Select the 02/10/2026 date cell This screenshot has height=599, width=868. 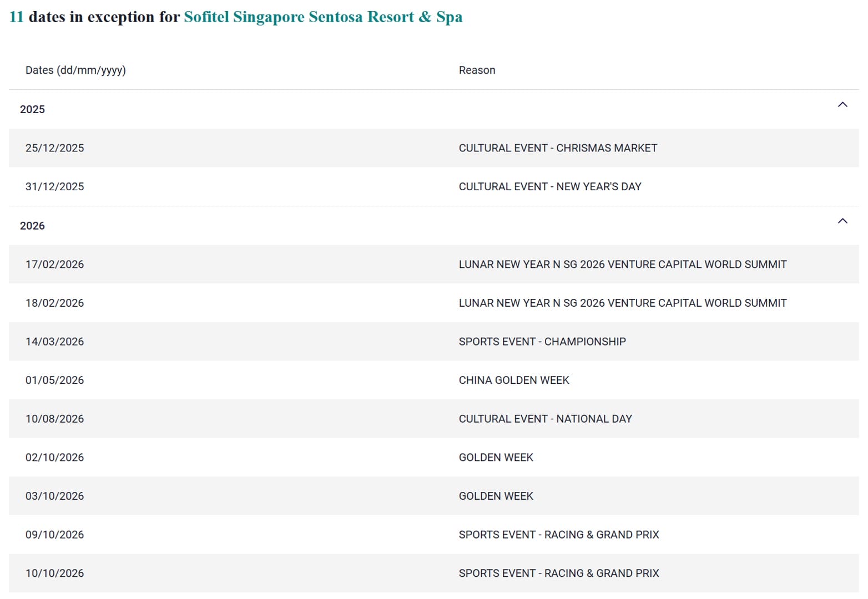click(54, 458)
